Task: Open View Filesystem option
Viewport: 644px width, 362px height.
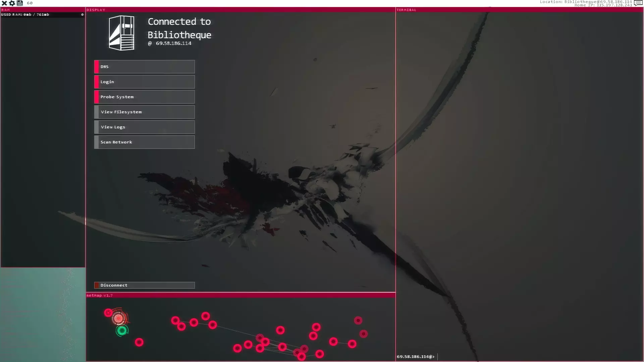Action: pyautogui.click(x=145, y=112)
